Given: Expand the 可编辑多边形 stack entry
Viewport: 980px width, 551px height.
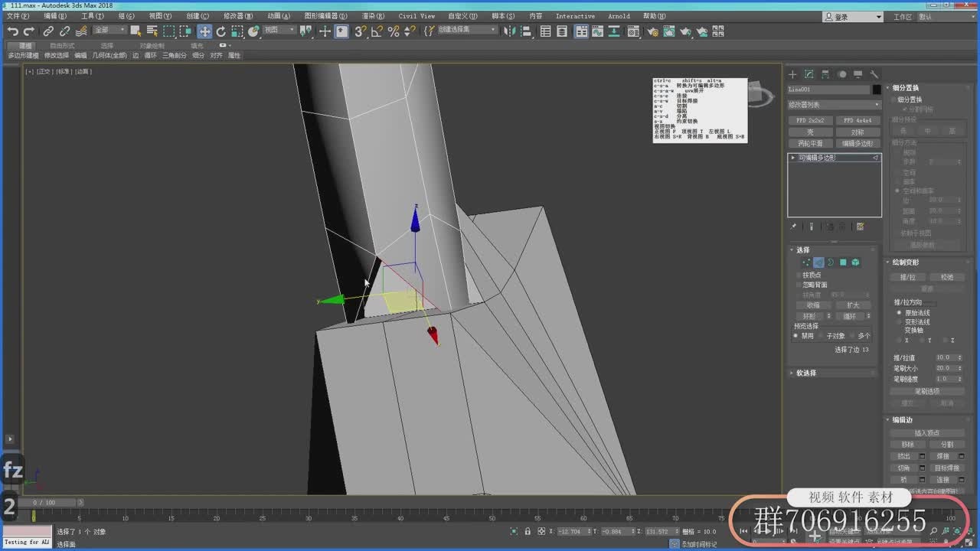Looking at the screenshot, I should [x=792, y=158].
